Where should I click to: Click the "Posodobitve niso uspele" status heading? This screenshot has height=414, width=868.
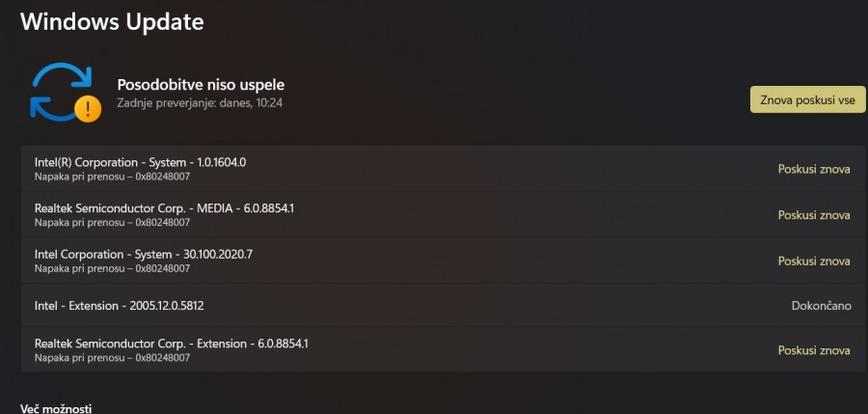pos(201,85)
